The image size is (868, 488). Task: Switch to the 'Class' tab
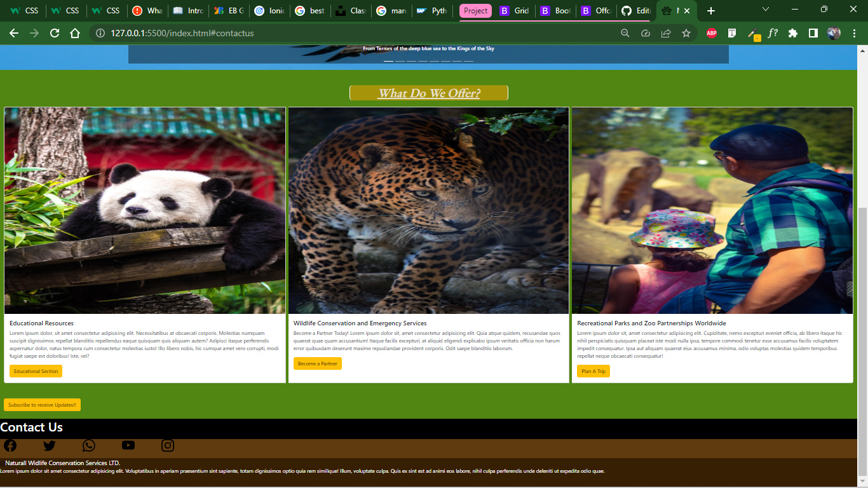pyautogui.click(x=350, y=11)
